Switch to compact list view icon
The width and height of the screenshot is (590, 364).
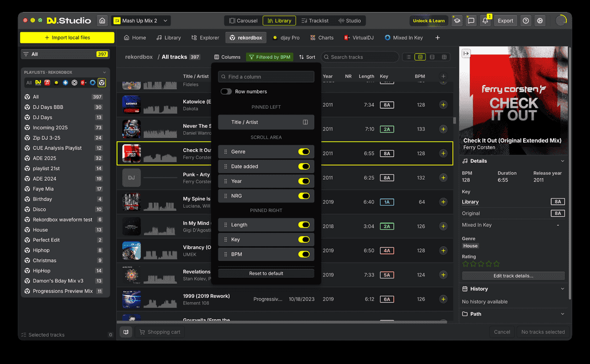409,57
